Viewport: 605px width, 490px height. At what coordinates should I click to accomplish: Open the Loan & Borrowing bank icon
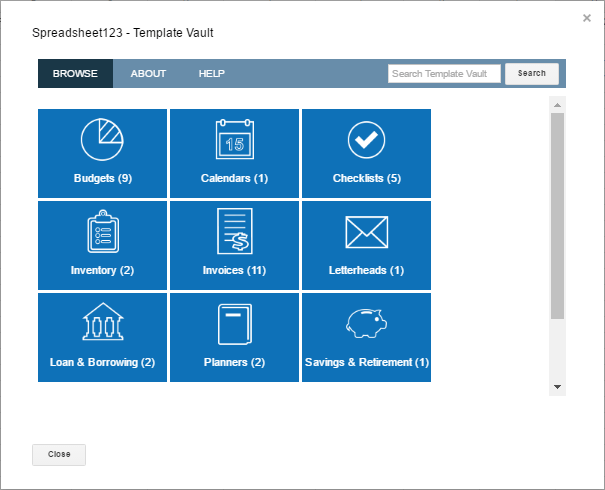[103, 321]
